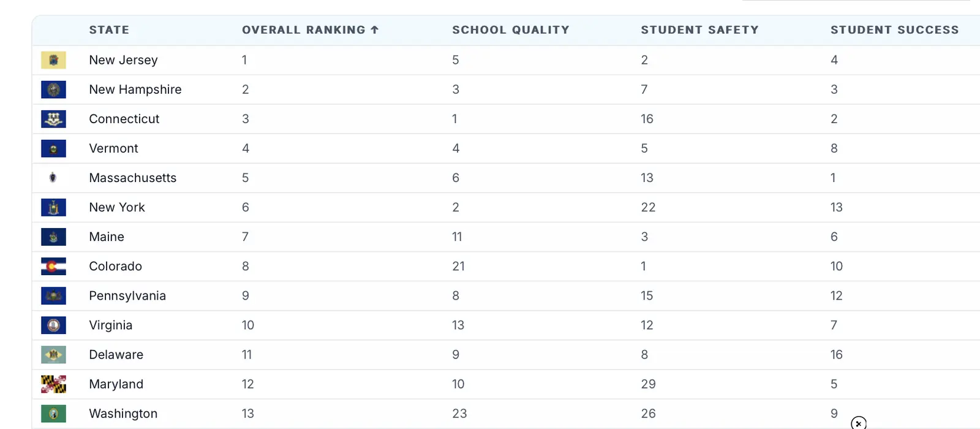
Task: Click the Delaware flag icon
Action: [53, 355]
